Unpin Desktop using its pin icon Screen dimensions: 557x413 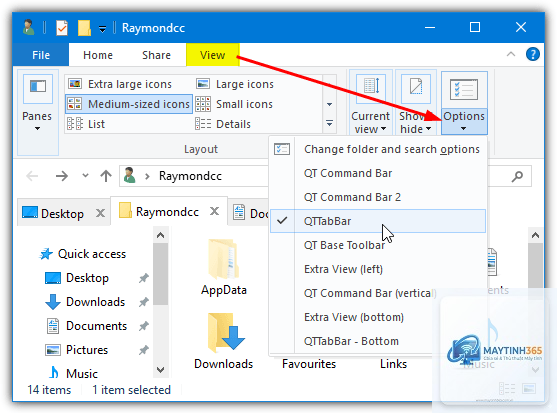pyautogui.click(x=144, y=278)
